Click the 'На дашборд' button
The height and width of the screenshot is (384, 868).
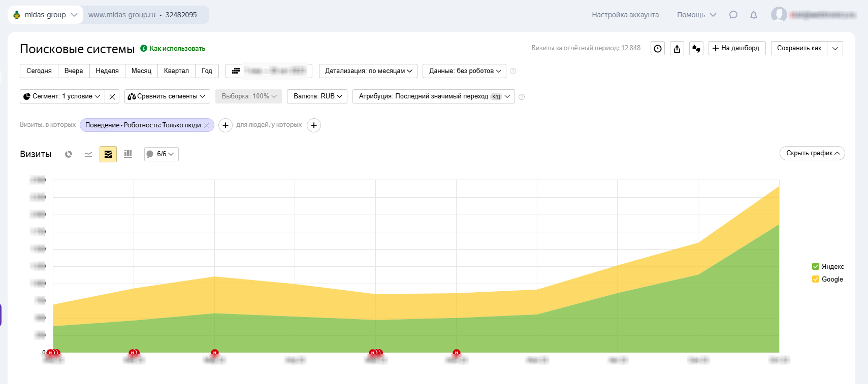pyautogui.click(x=736, y=48)
